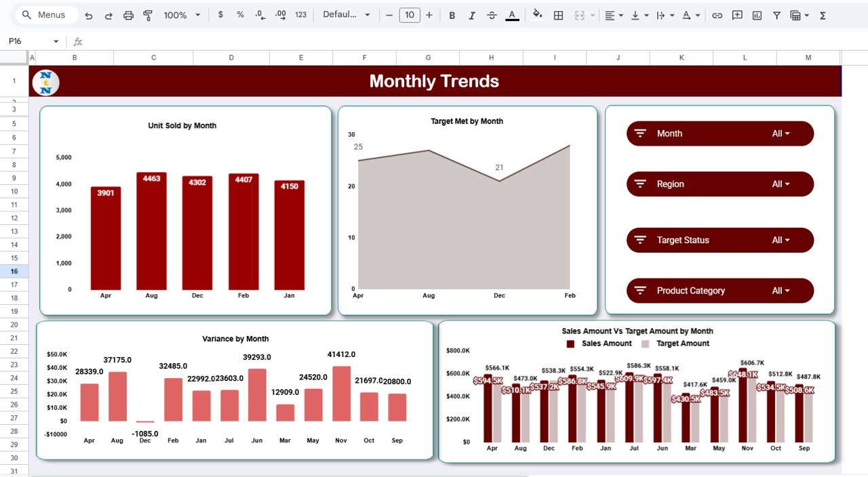
Task: Open the Borders tool
Action: 559,15
